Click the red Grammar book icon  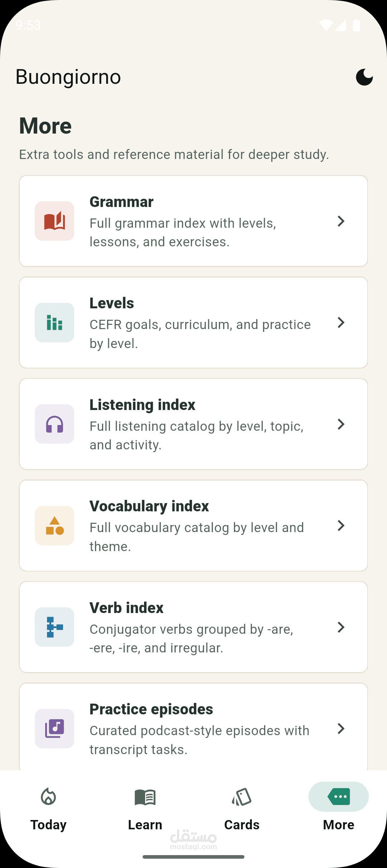[54, 221]
